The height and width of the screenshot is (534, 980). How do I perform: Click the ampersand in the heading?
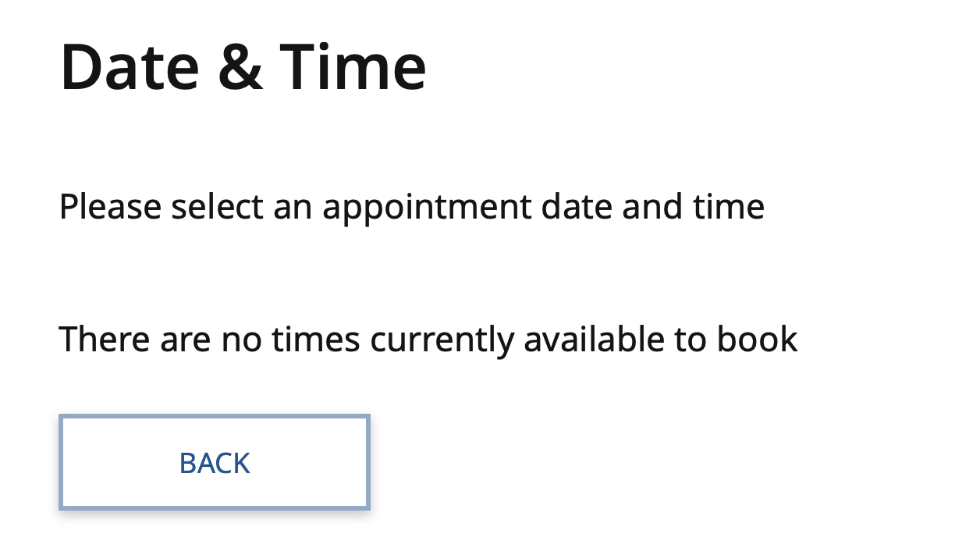(x=240, y=67)
